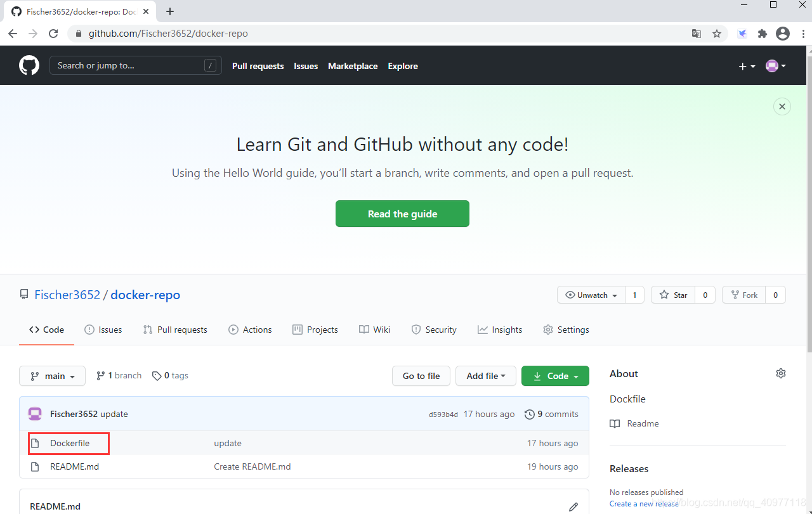
Task: Click Create a new release link
Action: pyautogui.click(x=644, y=503)
